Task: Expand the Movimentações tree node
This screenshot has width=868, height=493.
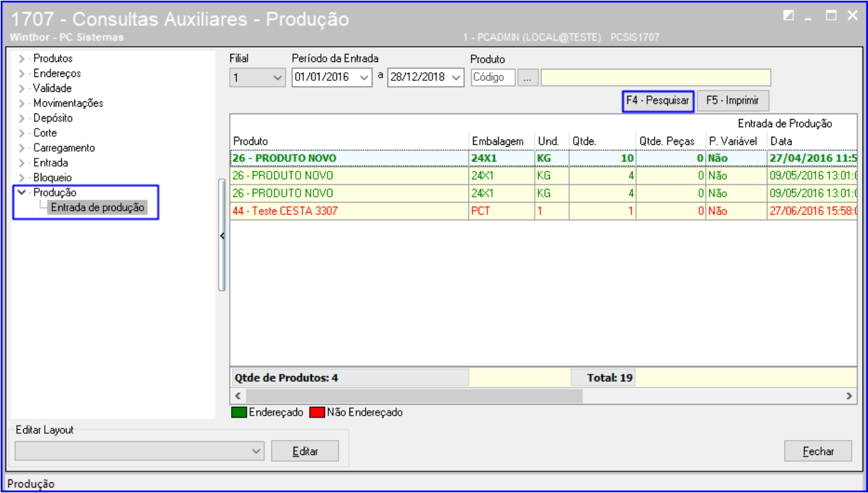Action: click(x=22, y=103)
